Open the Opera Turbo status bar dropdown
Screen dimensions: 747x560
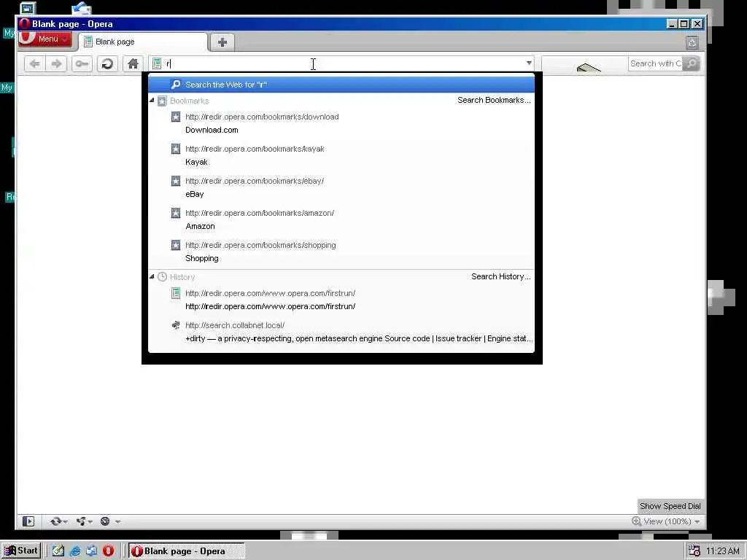(x=109, y=521)
